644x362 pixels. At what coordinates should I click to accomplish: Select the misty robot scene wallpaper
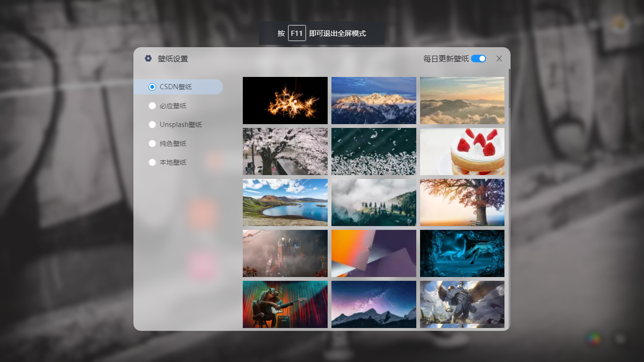(285, 253)
